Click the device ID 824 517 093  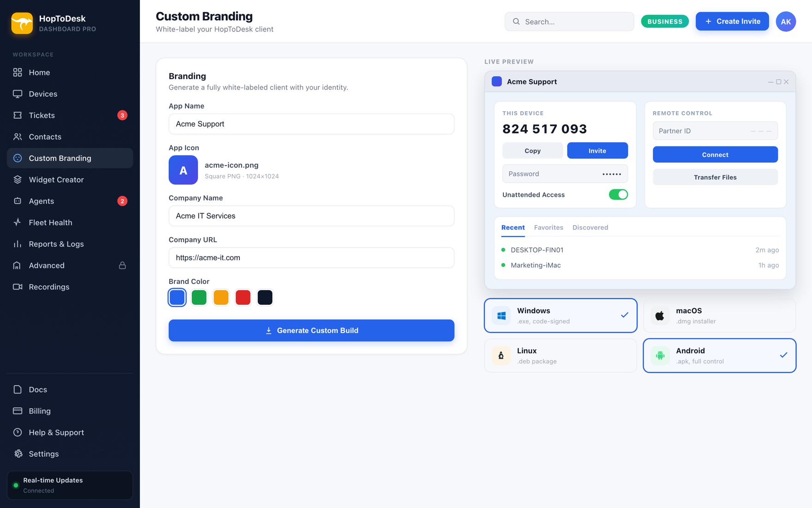pos(544,129)
